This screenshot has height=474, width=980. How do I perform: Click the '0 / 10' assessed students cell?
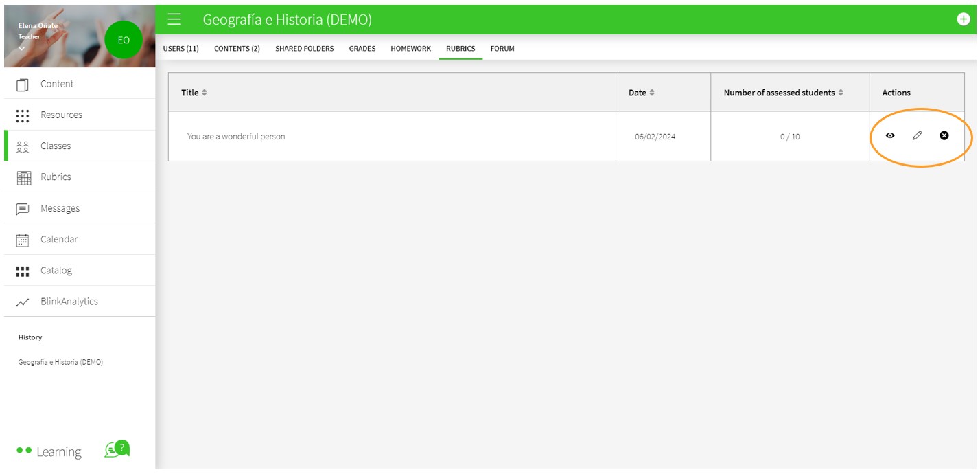790,137
